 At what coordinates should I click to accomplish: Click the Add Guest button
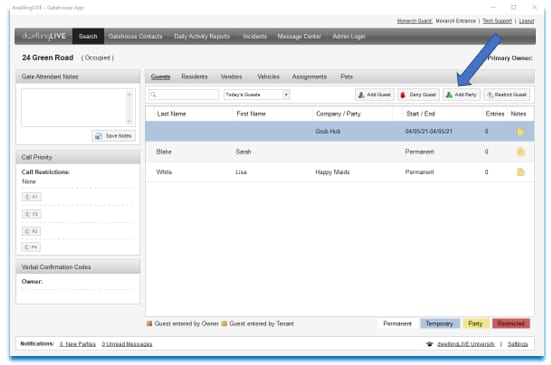point(375,94)
